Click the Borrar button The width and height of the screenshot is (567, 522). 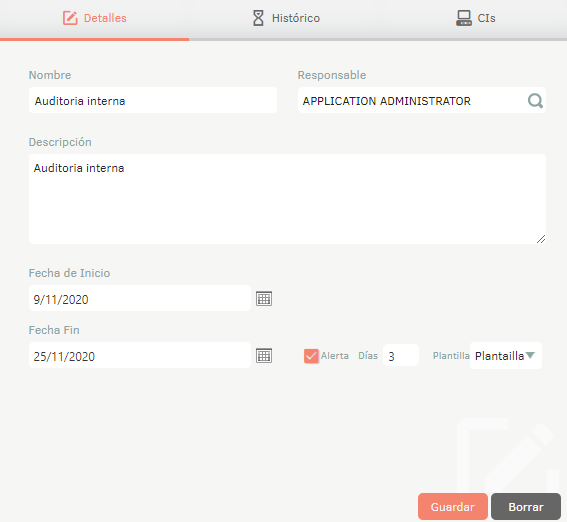pyautogui.click(x=526, y=506)
